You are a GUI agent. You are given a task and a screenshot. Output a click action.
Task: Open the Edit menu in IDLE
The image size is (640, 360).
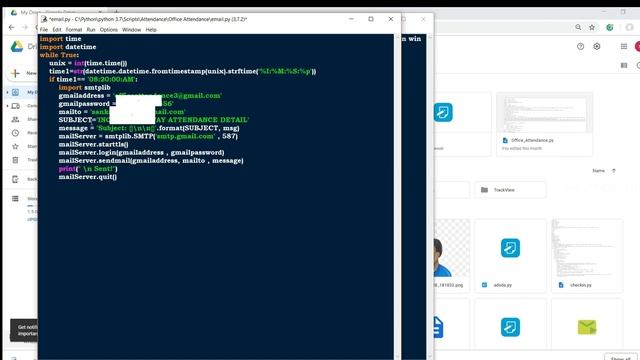[x=57, y=30]
